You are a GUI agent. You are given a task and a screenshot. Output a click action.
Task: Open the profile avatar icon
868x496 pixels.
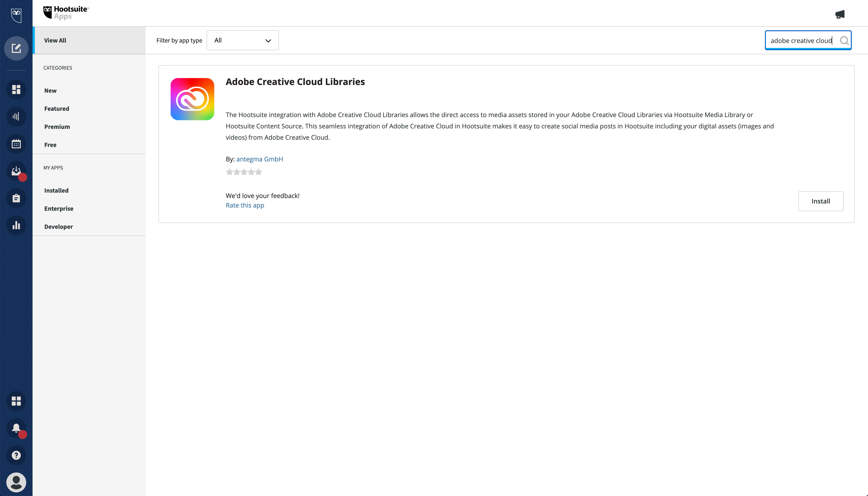pos(16,482)
